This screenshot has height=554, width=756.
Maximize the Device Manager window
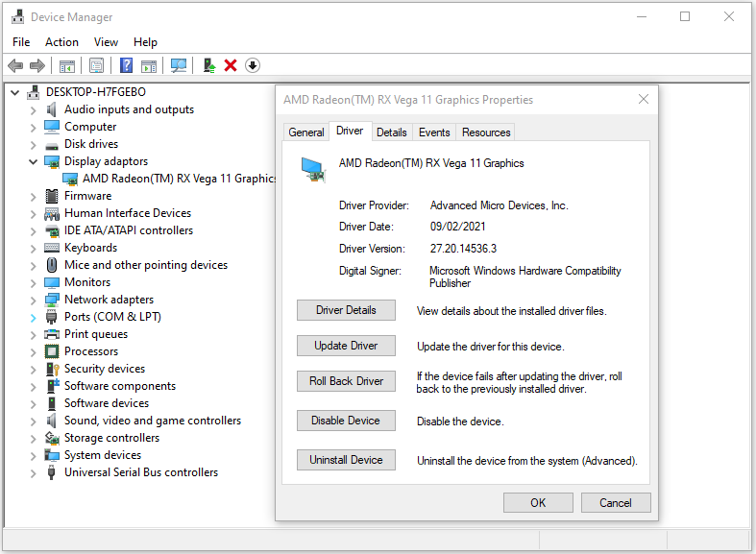pos(685,17)
